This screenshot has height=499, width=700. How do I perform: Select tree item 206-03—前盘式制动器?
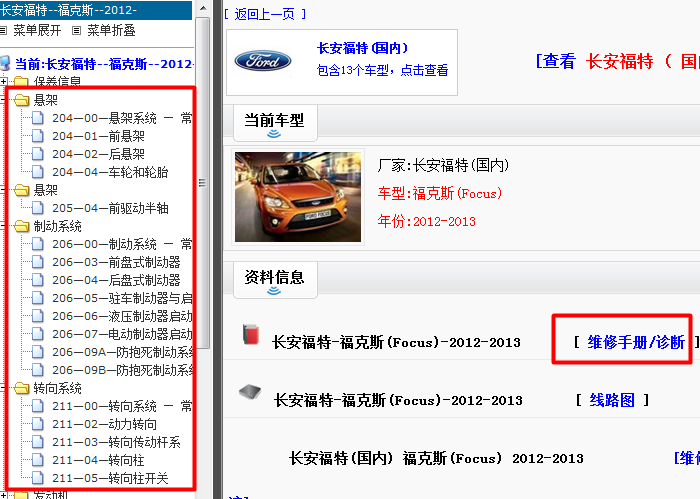[116, 262]
